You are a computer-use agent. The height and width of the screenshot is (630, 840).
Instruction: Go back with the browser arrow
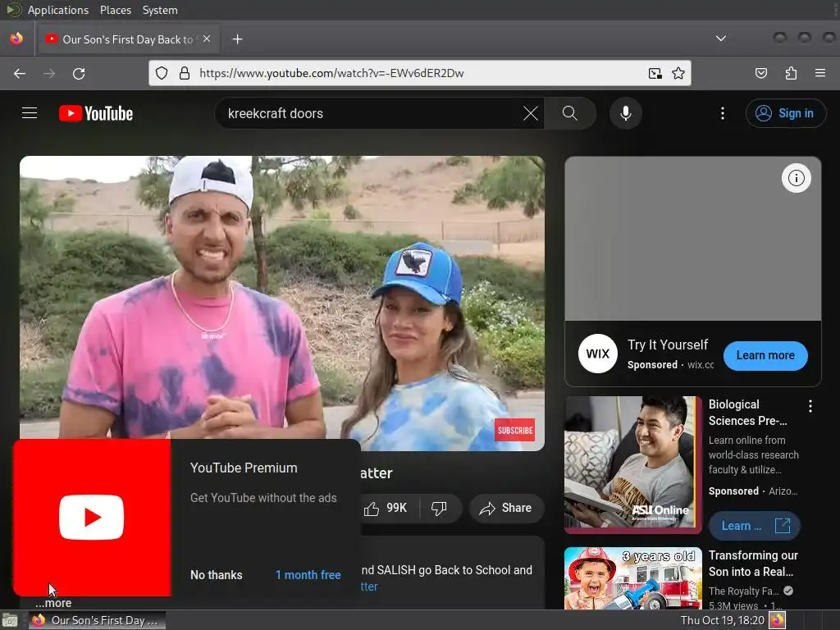[20, 73]
